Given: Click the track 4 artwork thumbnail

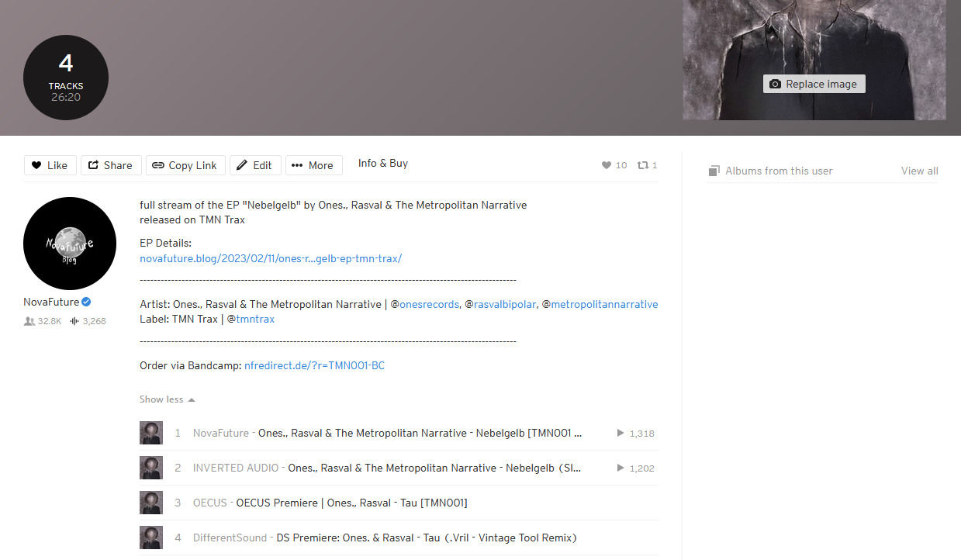Looking at the screenshot, I should click(x=151, y=537).
